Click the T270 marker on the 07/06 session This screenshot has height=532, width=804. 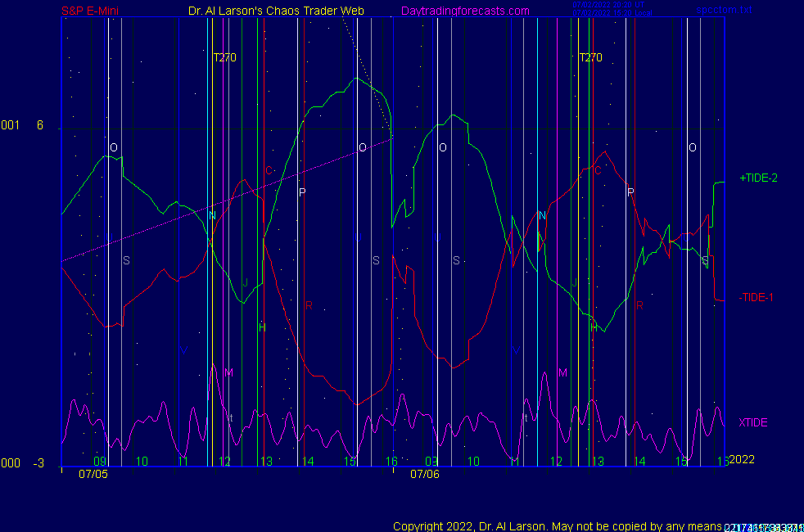coord(590,58)
